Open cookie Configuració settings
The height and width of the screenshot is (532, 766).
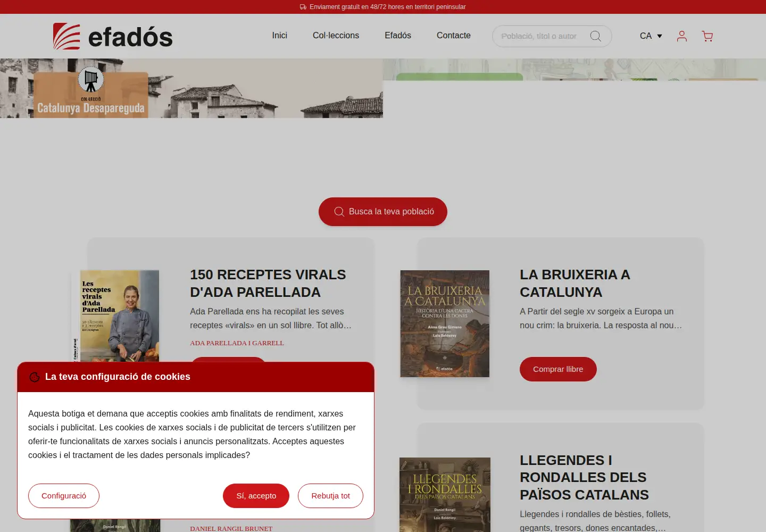click(64, 496)
